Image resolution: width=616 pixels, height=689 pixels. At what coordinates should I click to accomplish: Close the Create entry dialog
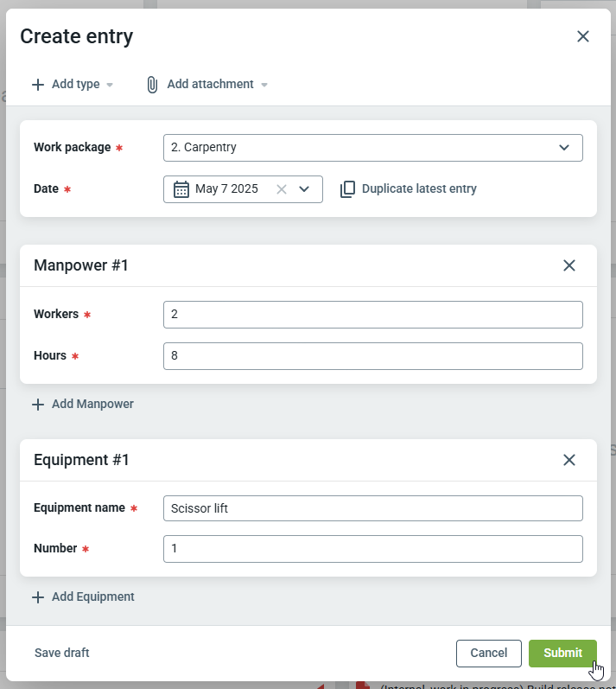[x=583, y=36]
